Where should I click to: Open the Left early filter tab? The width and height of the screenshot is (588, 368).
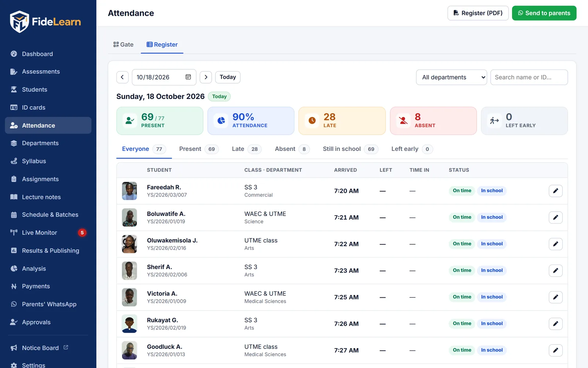click(412, 149)
